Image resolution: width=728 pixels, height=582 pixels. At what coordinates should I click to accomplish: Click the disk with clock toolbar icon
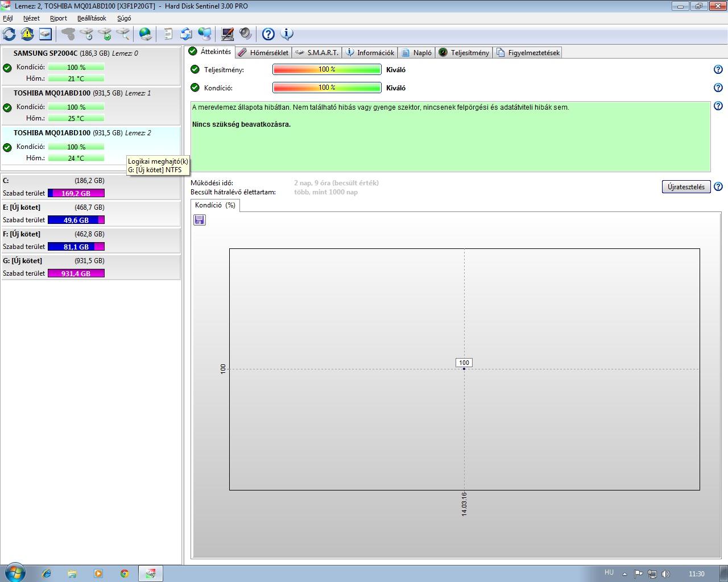(86, 34)
